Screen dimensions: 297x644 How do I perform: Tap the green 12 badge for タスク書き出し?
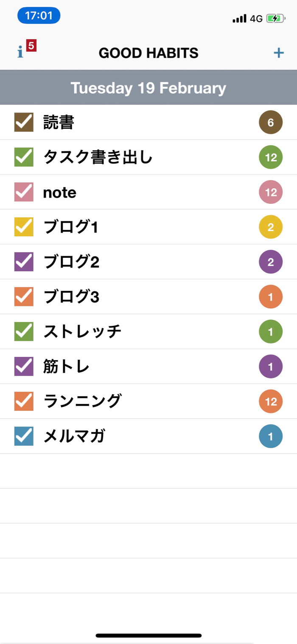271,157
